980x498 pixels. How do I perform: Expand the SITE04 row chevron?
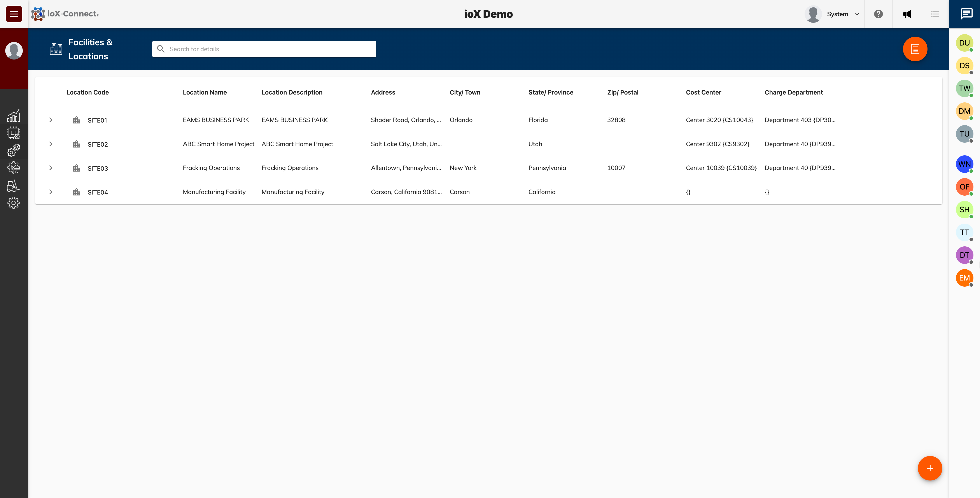click(51, 192)
